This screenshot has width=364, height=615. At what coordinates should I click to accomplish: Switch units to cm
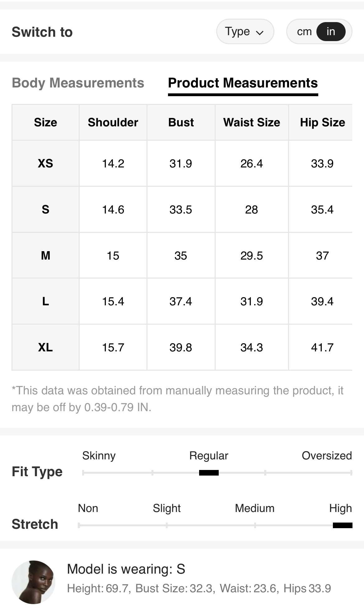pyautogui.click(x=304, y=31)
